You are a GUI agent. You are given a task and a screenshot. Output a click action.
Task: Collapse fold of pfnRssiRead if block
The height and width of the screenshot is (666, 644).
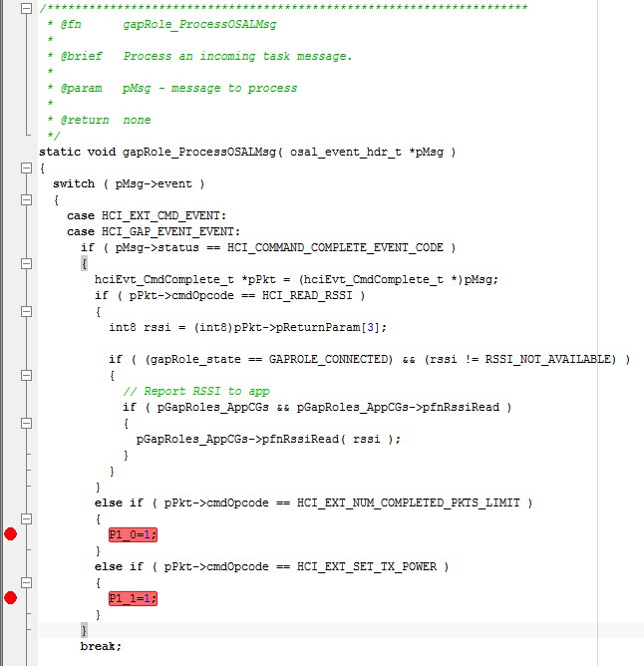(26, 423)
